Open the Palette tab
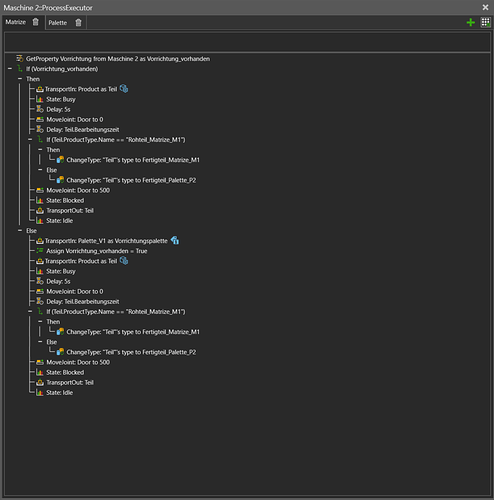Image resolution: width=494 pixels, height=500 pixels. pos(58,23)
